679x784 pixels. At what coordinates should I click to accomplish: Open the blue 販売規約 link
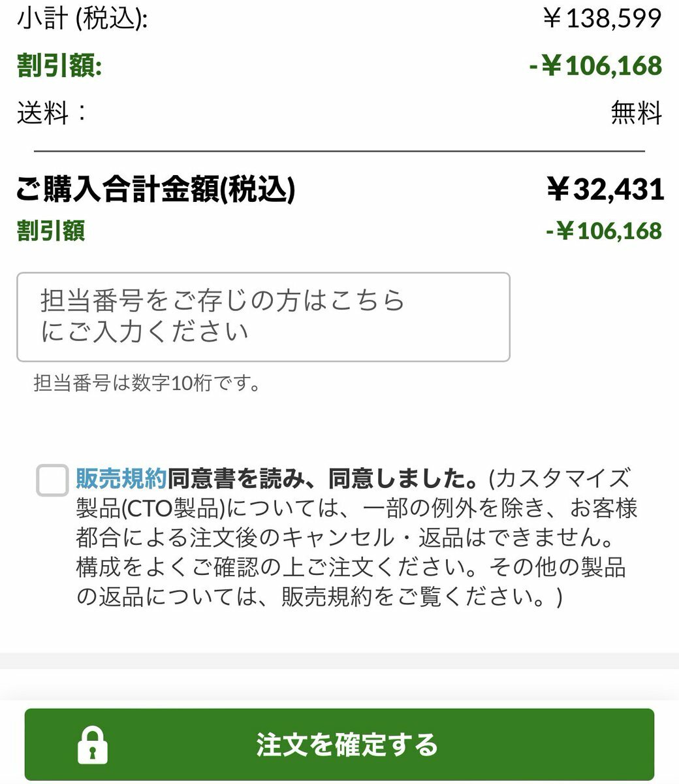[121, 479]
